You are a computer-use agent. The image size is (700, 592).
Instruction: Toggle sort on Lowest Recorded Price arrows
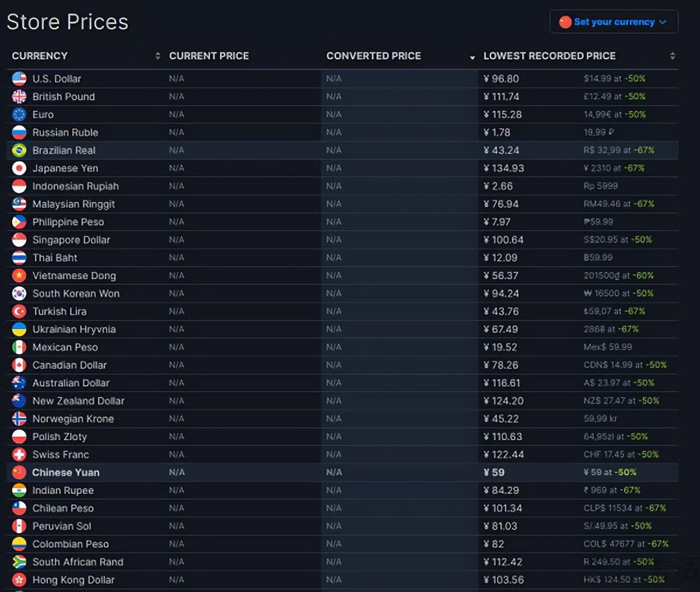click(672, 56)
